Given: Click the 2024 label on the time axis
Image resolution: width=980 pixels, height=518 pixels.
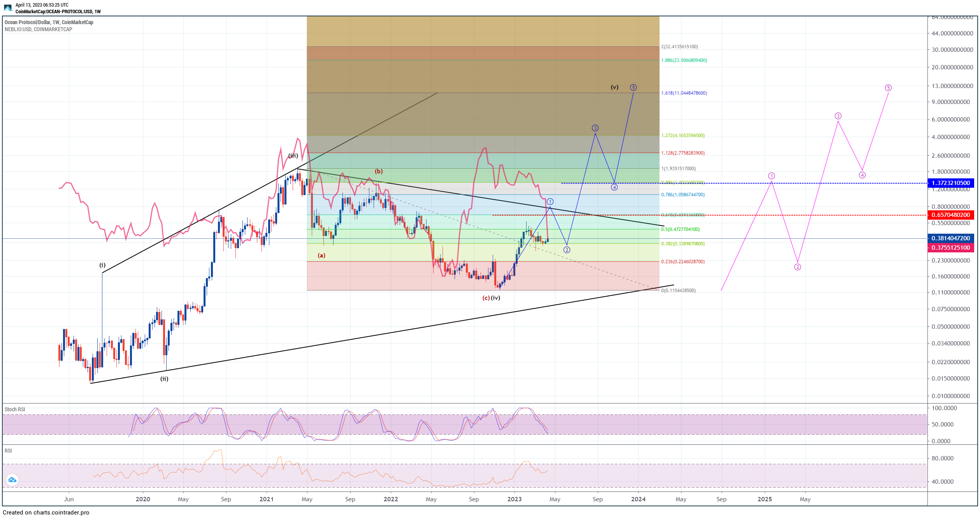Looking at the screenshot, I should [x=638, y=499].
